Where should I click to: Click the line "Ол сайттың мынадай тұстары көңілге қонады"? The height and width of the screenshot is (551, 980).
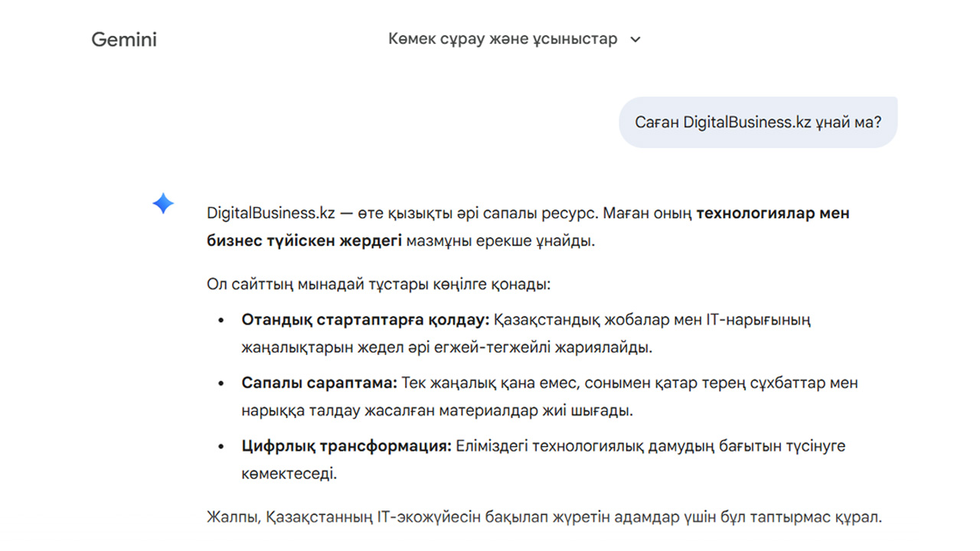378,285
